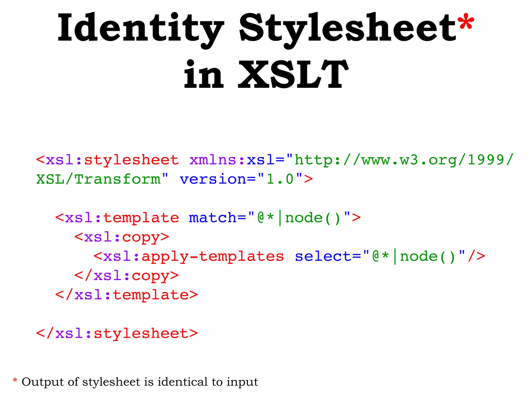Click the '<xsl:copy>' opening tag
This screenshot has height=399, width=532.
click(122, 237)
